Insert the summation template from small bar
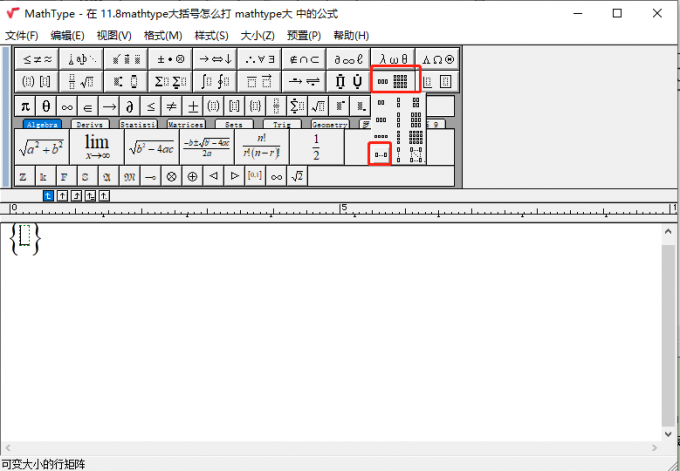 tap(297, 105)
